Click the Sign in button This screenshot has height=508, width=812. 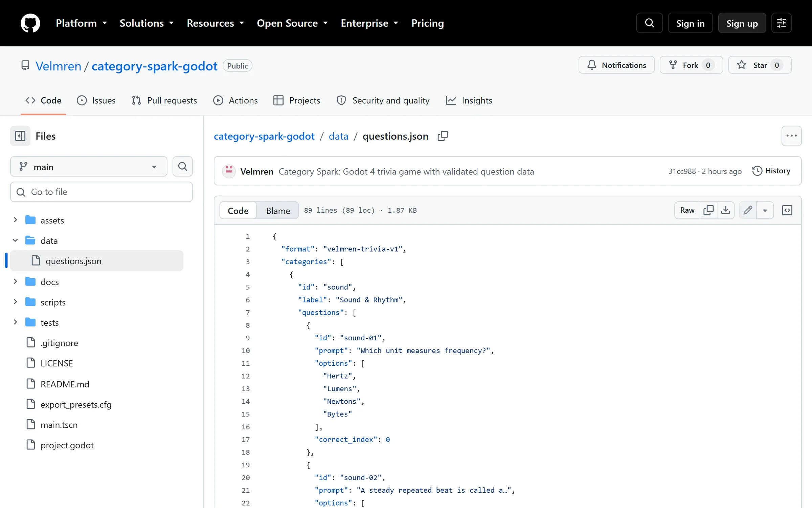(690, 23)
